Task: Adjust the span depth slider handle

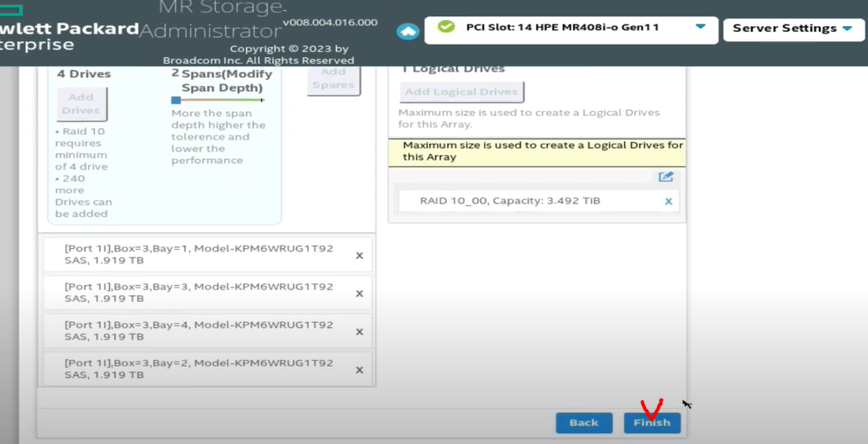Action: [176, 100]
